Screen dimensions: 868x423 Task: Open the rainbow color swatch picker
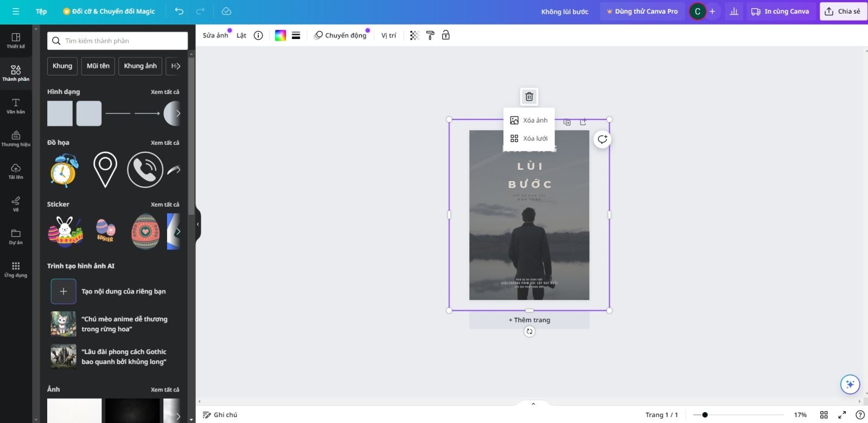click(280, 35)
